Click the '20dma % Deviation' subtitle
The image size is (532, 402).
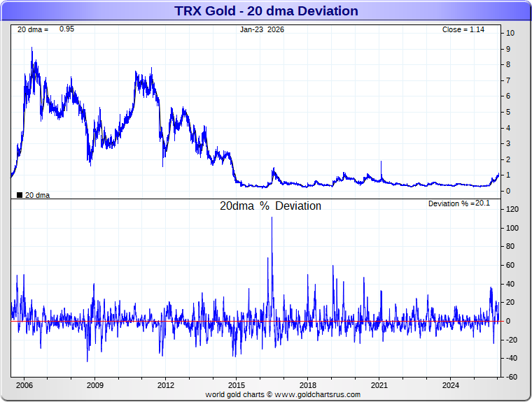click(x=270, y=206)
